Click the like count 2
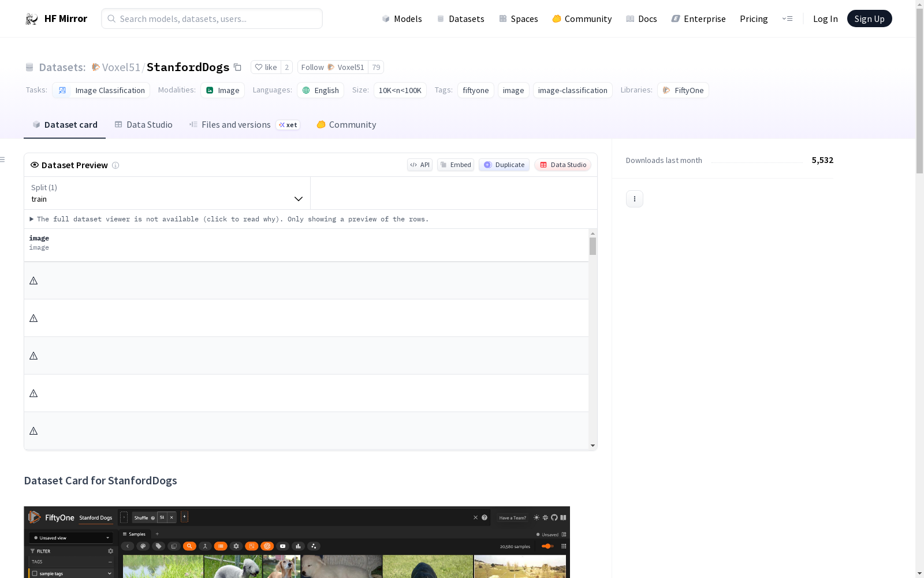This screenshot has width=924, height=578. click(287, 67)
